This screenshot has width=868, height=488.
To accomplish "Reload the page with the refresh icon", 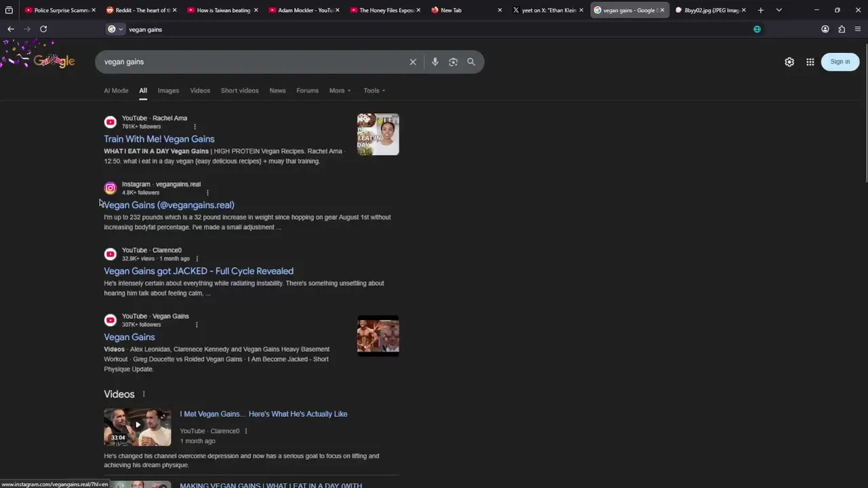I will tap(43, 29).
